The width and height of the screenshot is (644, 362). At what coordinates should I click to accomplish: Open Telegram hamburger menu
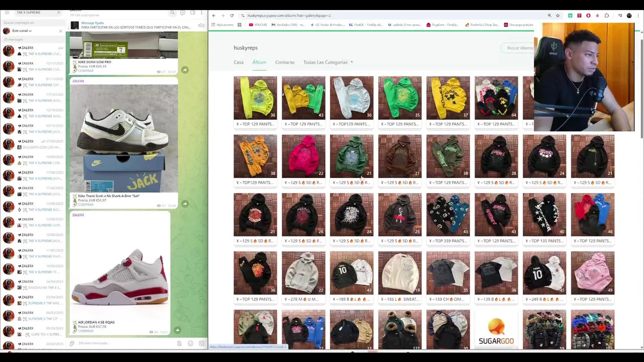click(7, 12)
